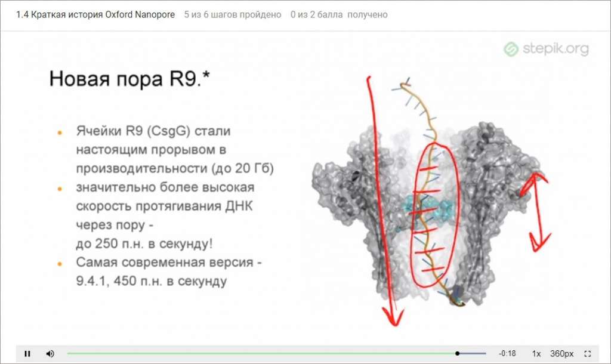Enter fullscreen mode for the video
This screenshot has height=364, width=611.
[587, 353]
